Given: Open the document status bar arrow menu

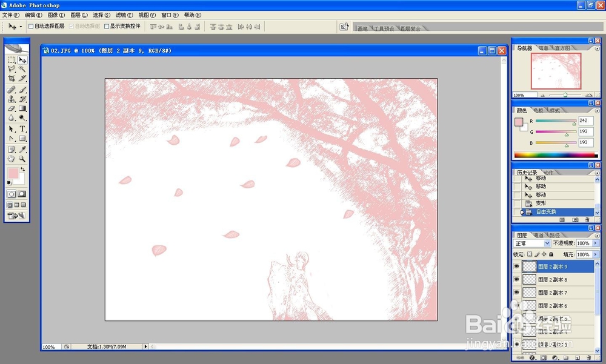Looking at the screenshot, I should pyautogui.click(x=145, y=346).
